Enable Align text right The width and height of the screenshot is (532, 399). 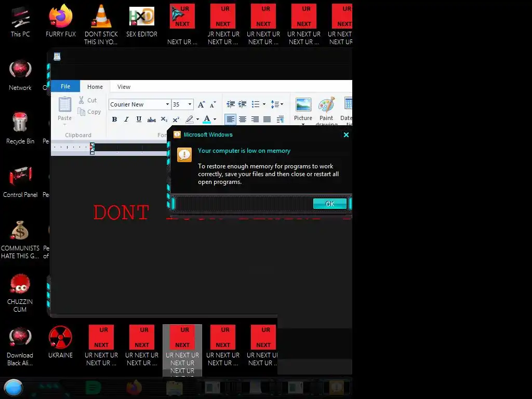click(x=255, y=119)
